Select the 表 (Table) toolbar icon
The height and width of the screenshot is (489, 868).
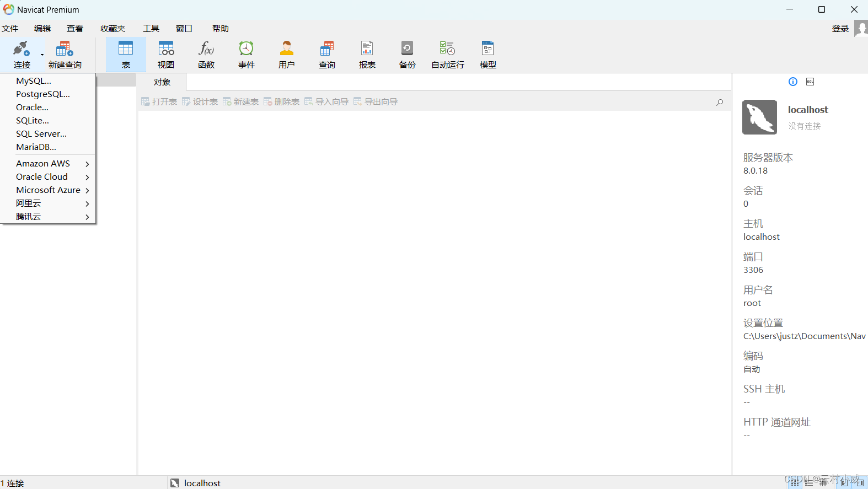(x=126, y=54)
